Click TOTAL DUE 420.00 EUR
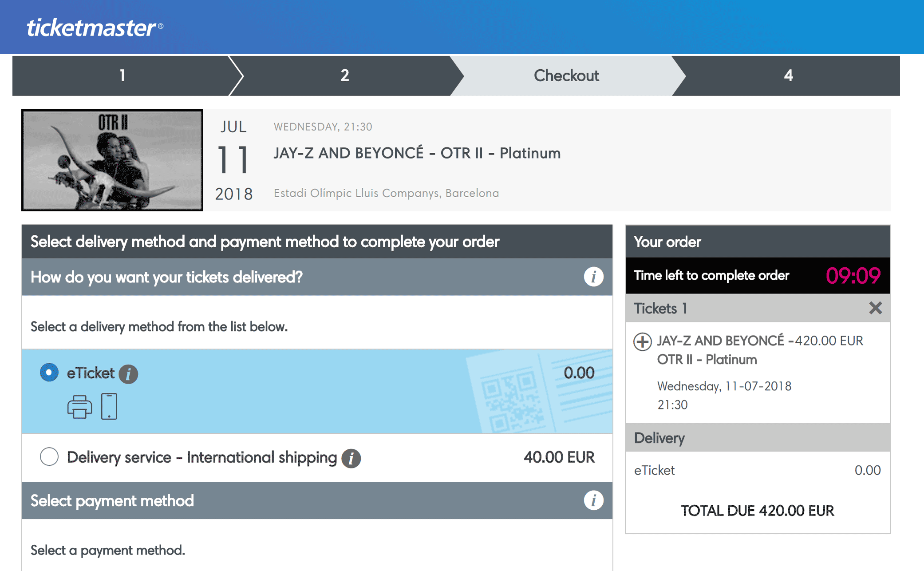 758,511
